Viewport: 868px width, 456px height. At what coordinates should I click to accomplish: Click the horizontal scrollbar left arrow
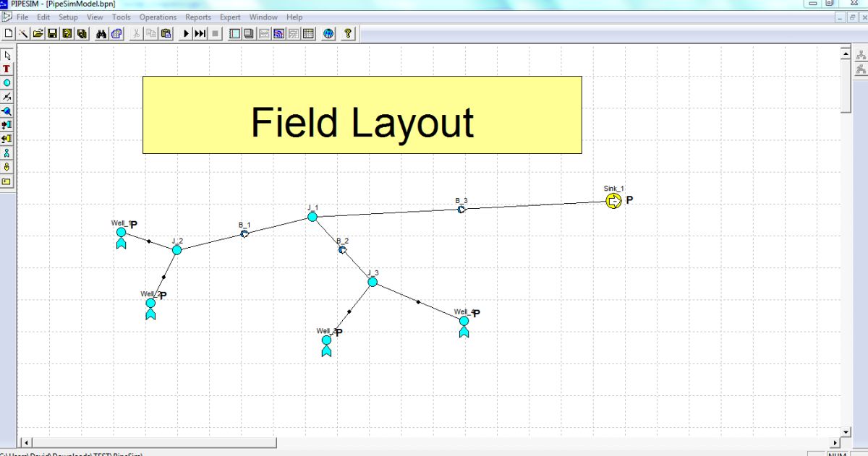point(27,442)
